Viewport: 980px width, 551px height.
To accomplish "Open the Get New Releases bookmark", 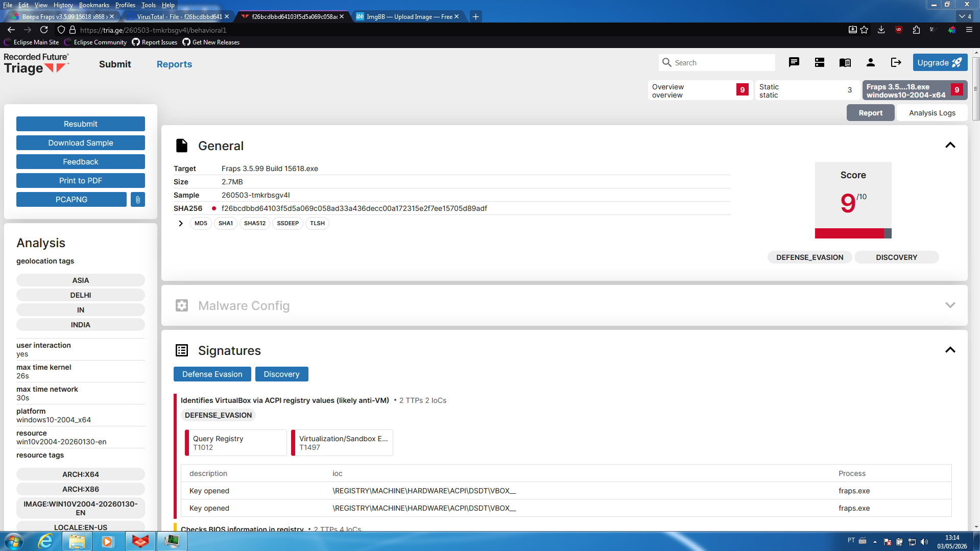I will 211,42.
